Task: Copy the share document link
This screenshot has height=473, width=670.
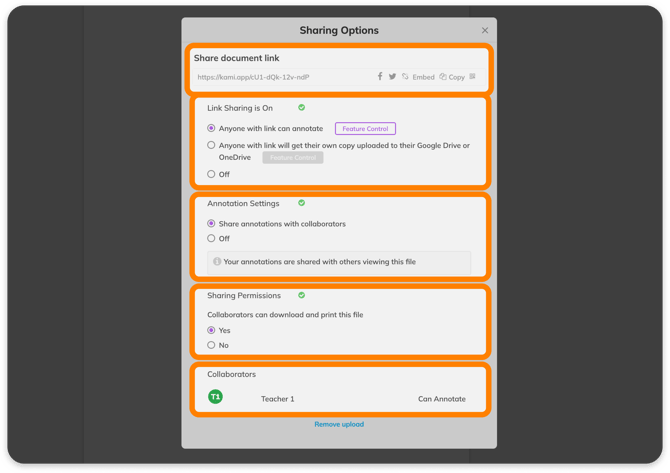Action: [452, 77]
